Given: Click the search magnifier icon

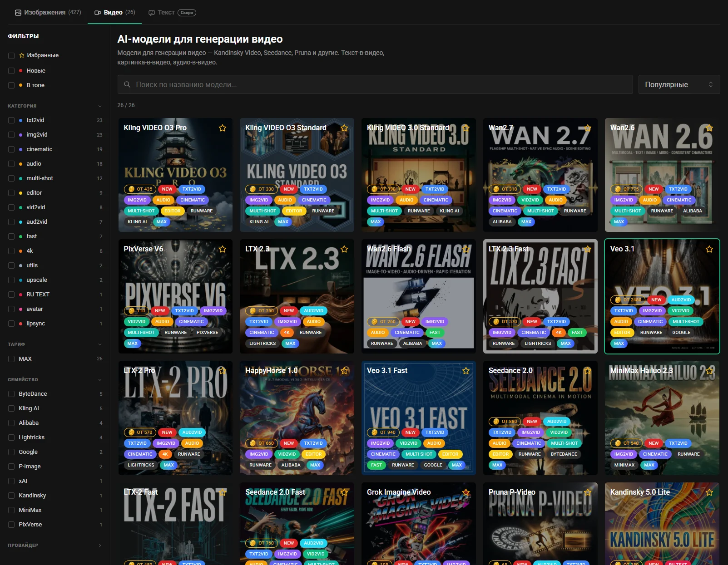Looking at the screenshot, I should 127,84.
